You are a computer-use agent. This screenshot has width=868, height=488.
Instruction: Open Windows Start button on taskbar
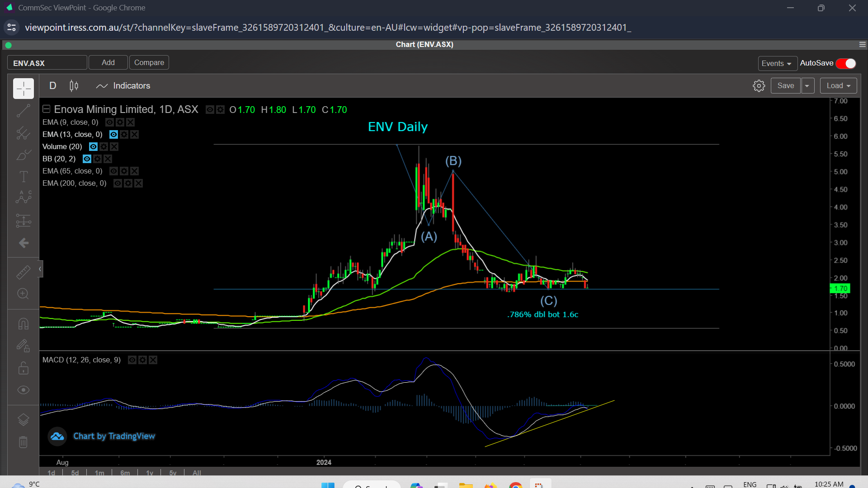pyautogui.click(x=328, y=485)
